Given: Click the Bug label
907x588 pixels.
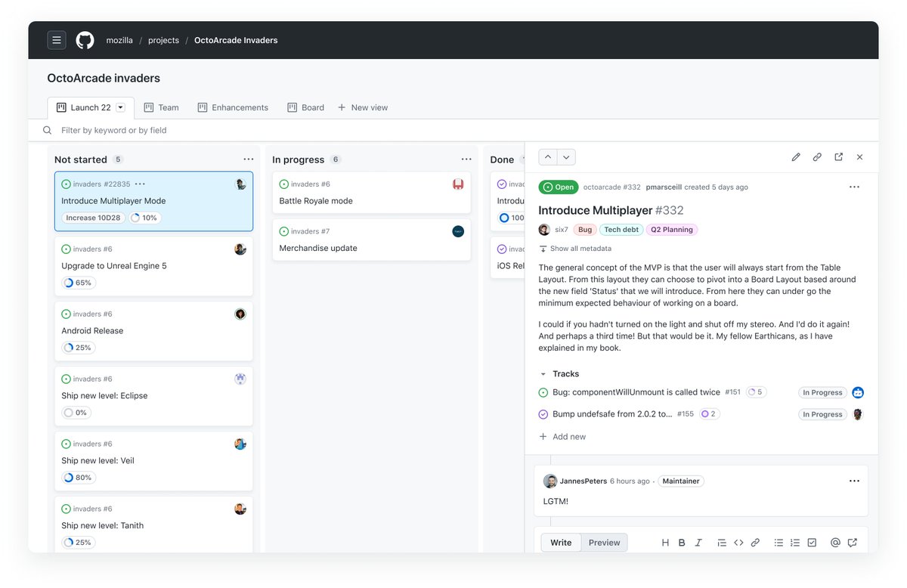Looking at the screenshot, I should [585, 230].
